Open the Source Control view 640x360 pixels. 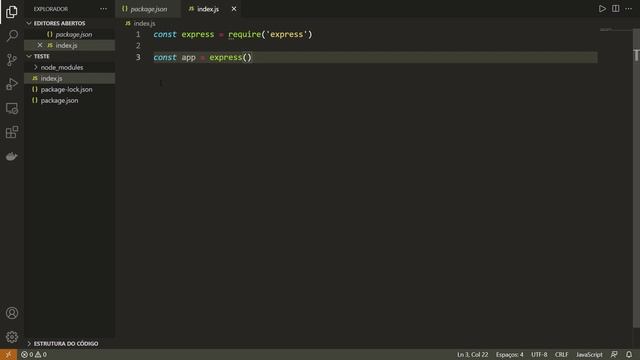11,60
